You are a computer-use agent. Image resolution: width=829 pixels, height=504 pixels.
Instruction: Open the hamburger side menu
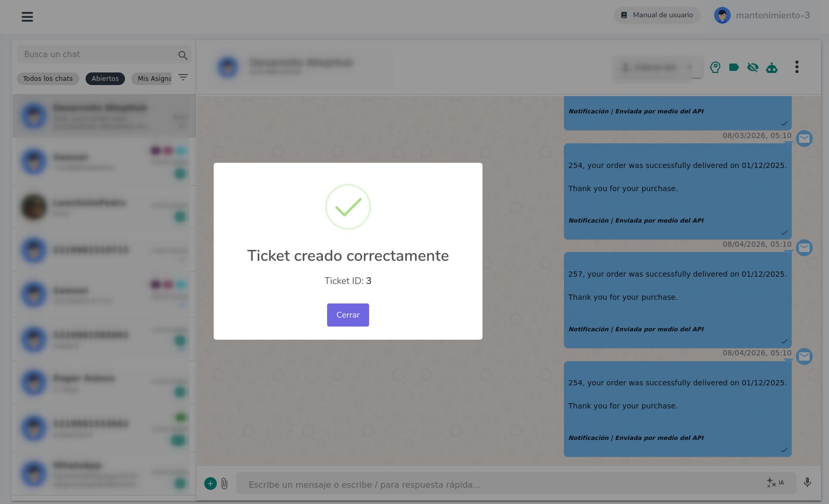(27, 17)
